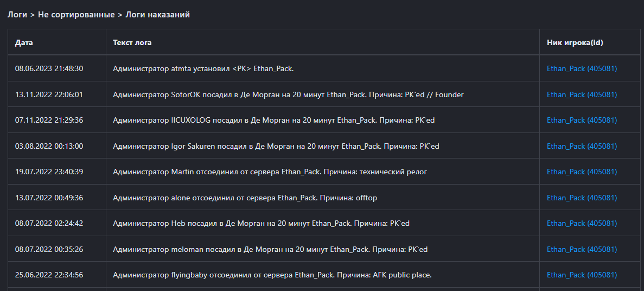644x291 pixels.
Task: Click the log text with 'AFK public place'
Action: (x=272, y=275)
